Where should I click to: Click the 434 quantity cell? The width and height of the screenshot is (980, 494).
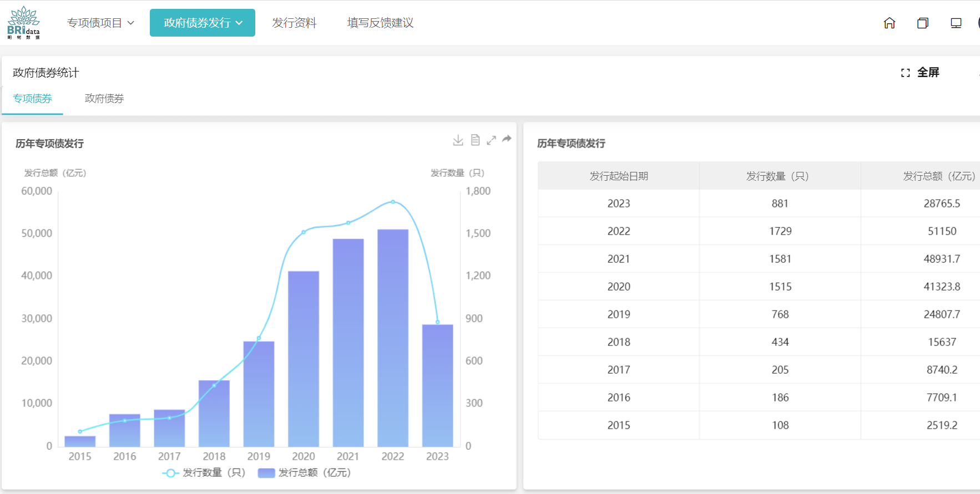tap(780, 342)
